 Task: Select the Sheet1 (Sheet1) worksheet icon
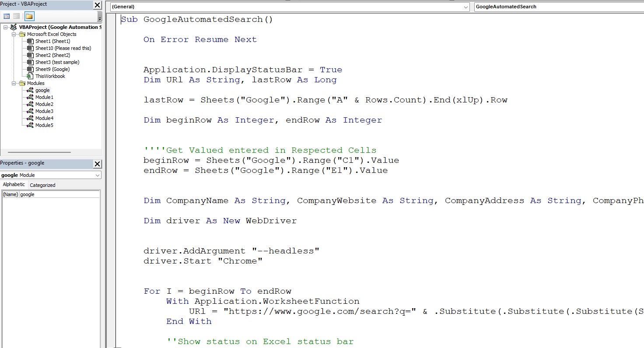(x=30, y=41)
